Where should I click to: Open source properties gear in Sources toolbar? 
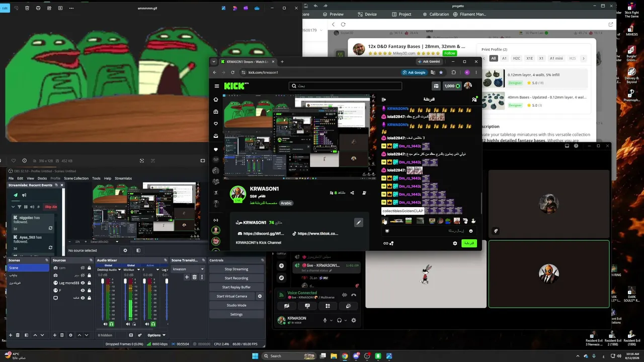(70, 335)
